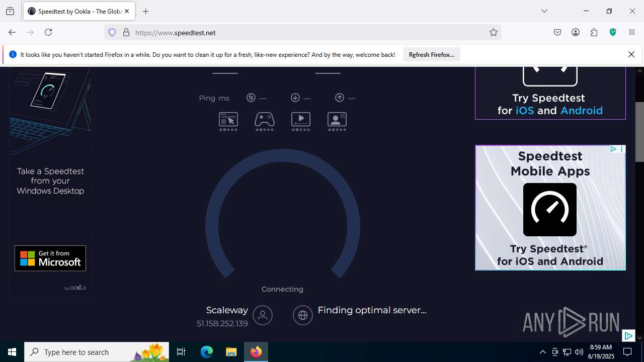The image size is (644, 362).
Task: Open the Firefox application menu
Action: click(632, 32)
